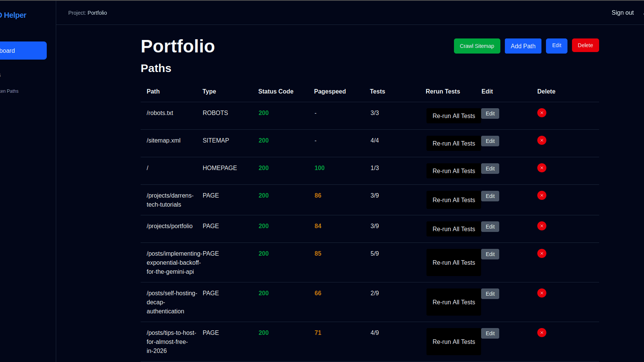The width and height of the screenshot is (644, 362).
Task: Click delete icon for darrens-tech-tutorials path
Action: (x=541, y=195)
